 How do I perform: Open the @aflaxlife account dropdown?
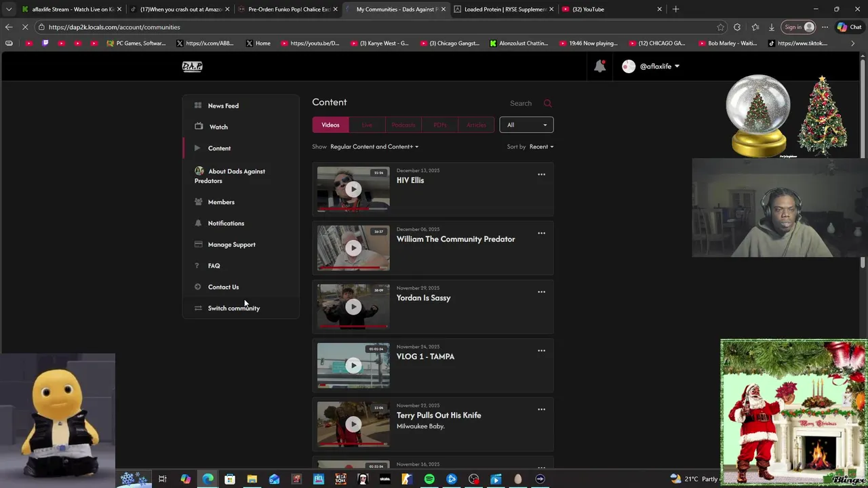(651, 66)
